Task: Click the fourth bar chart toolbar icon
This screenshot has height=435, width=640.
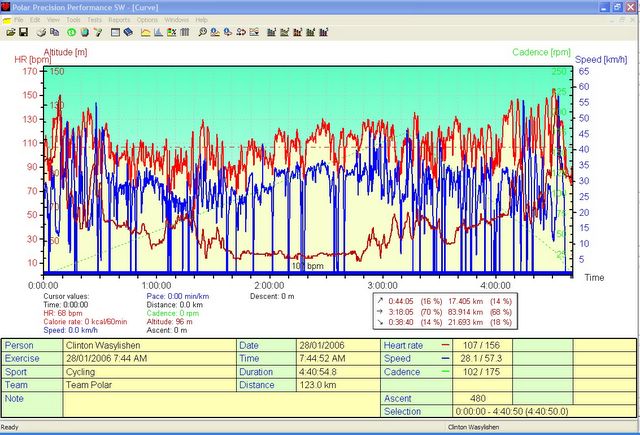Action: click(x=311, y=32)
